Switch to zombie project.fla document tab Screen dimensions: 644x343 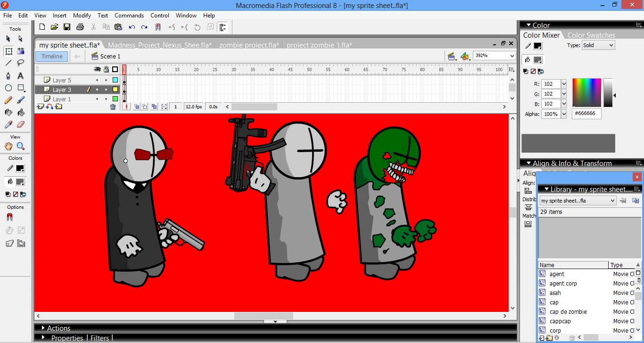point(249,45)
